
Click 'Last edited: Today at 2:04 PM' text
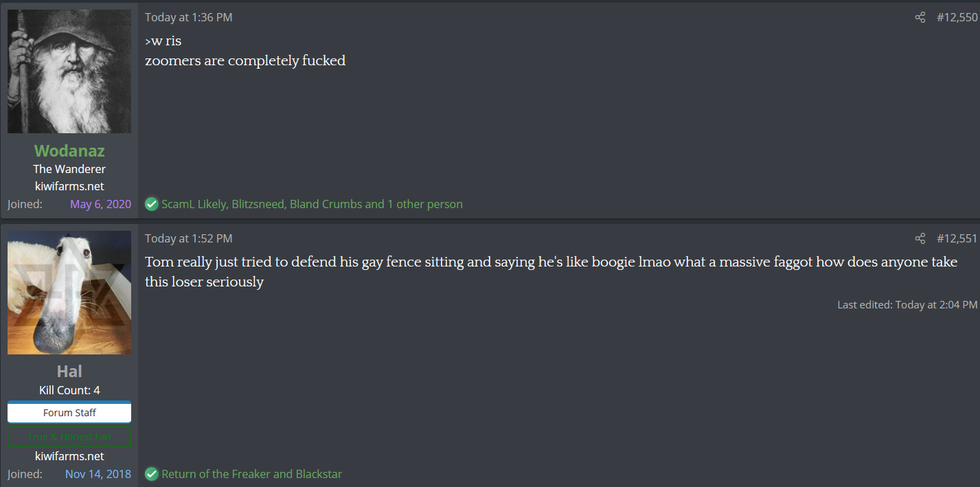(907, 304)
